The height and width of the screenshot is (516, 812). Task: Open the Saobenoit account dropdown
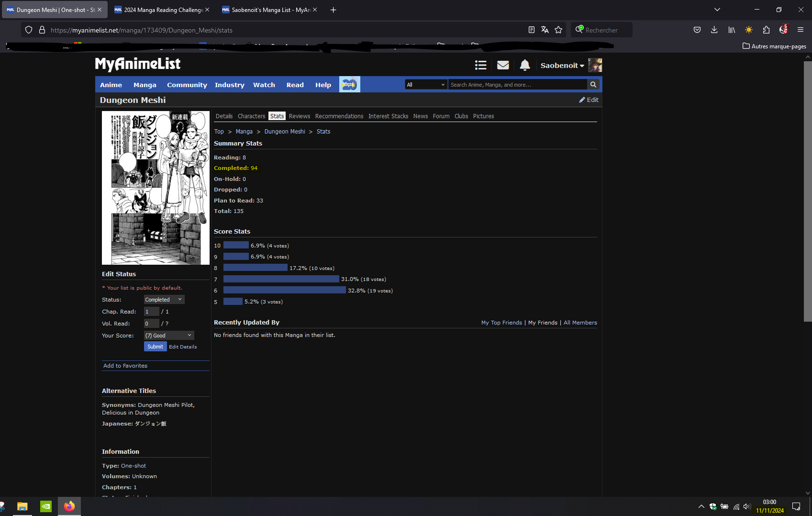562,66
